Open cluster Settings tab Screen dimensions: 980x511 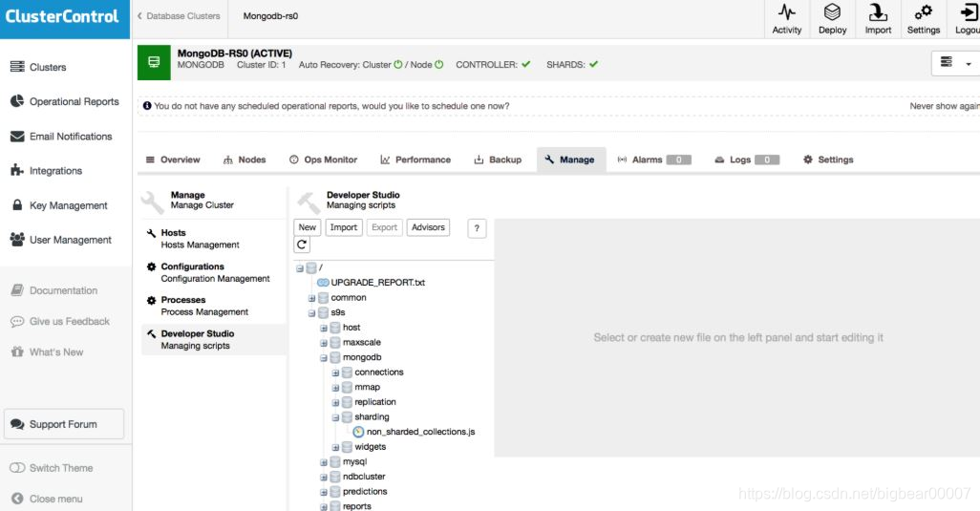(828, 160)
